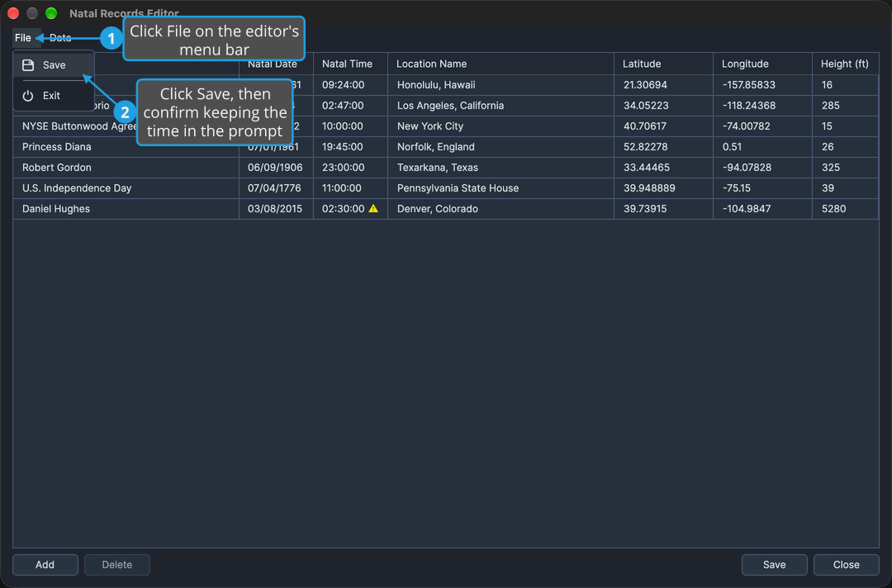Click the natal date 07/04/1776 cell
This screenshot has width=892, height=588.
click(276, 188)
